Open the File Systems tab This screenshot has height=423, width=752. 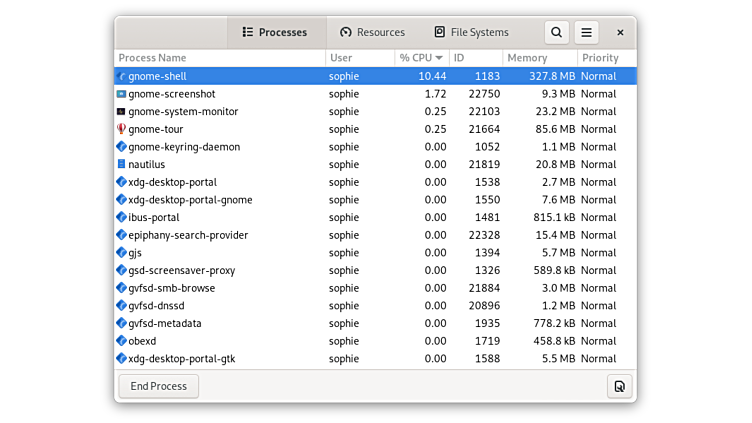coord(470,32)
